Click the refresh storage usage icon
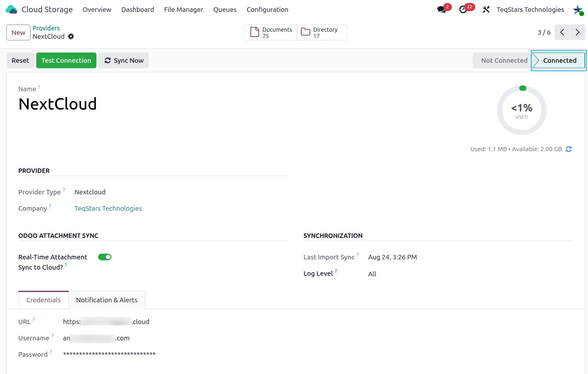Screen dimensions: 588x374 [569, 149]
